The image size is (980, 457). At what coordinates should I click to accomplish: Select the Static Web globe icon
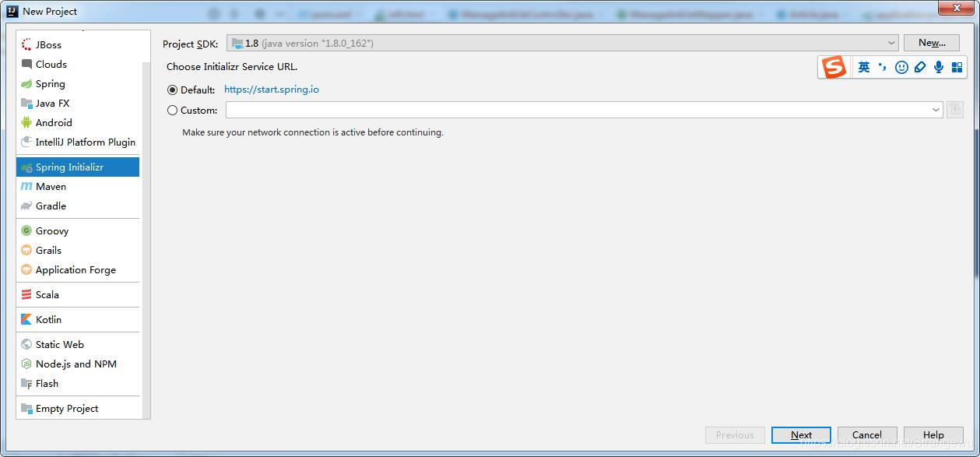coord(26,345)
